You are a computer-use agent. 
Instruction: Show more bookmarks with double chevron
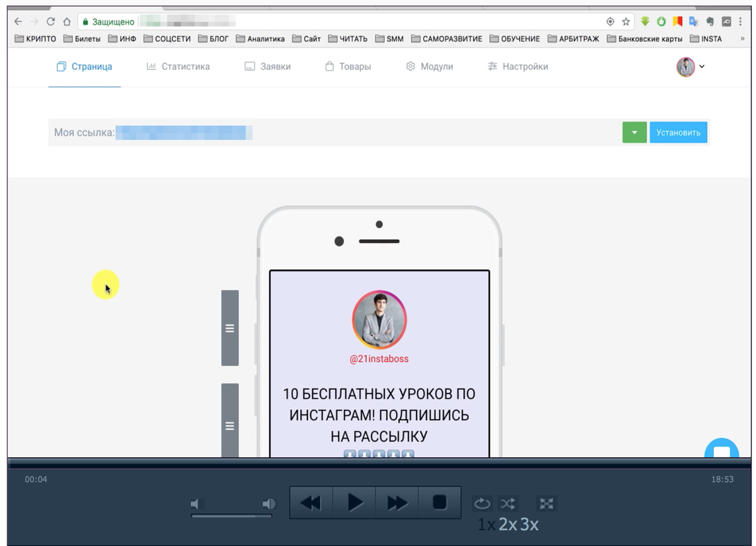coord(742,38)
